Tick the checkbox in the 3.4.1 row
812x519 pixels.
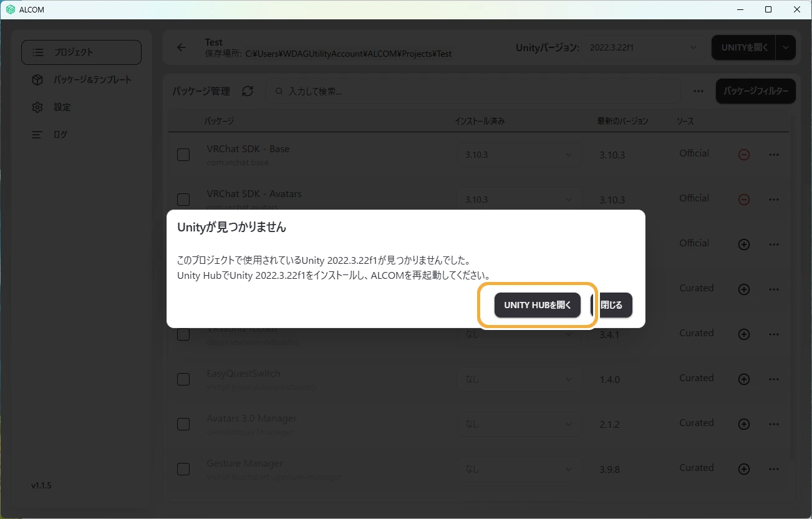(183, 334)
